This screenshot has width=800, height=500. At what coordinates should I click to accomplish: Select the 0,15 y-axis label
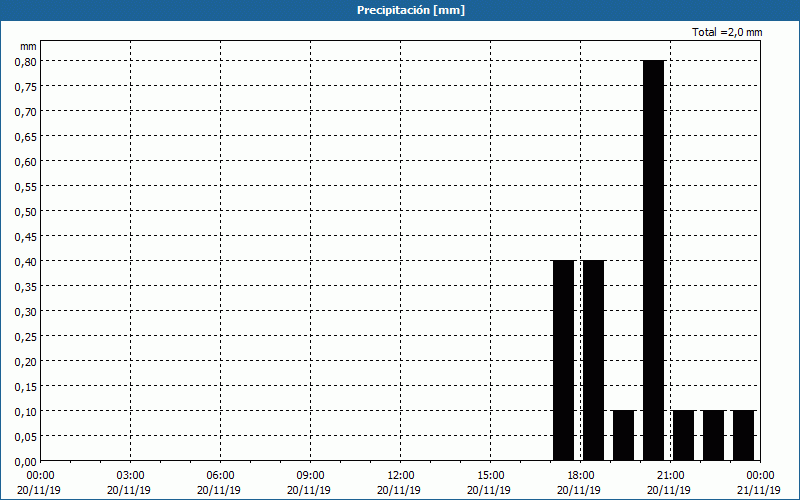point(26,387)
